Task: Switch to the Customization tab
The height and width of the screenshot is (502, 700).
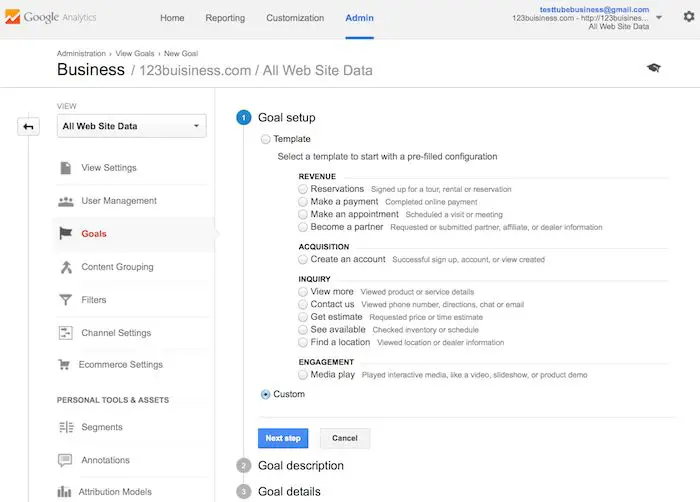Action: tap(295, 18)
